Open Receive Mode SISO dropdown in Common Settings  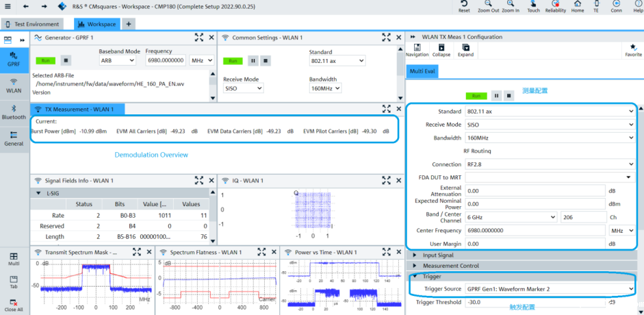pyautogui.click(x=243, y=88)
